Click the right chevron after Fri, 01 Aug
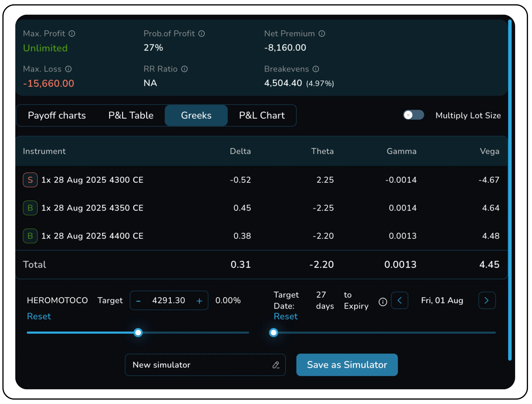This screenshot has height=404, width=532. pos(487,300)
